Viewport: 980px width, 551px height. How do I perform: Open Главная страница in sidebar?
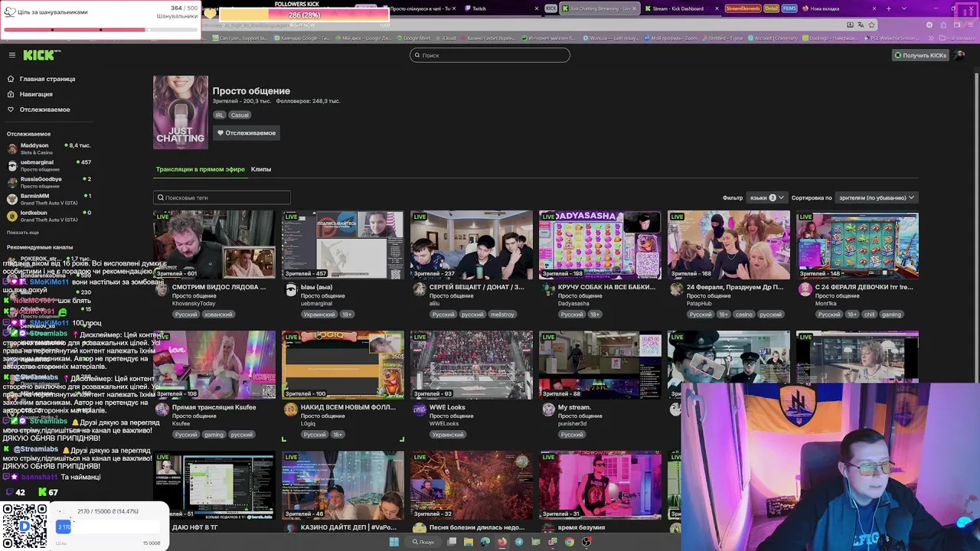pos(47,79)
